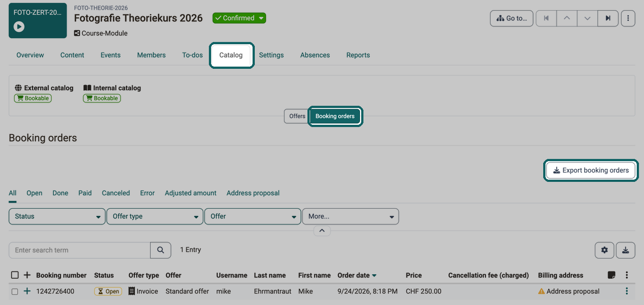This screenshot has width=644, height=305.
Task: Open the Offer filter dropdown
Action: (253, 217)
